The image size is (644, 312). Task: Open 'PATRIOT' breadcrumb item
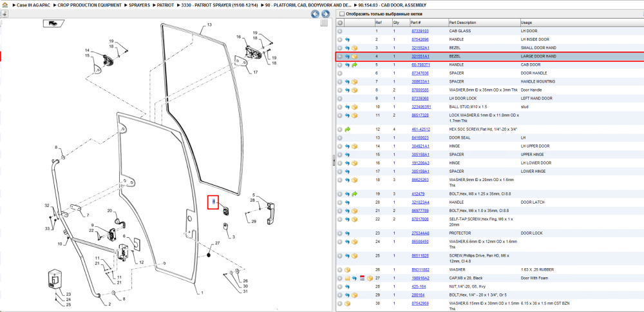pos(164,5)
